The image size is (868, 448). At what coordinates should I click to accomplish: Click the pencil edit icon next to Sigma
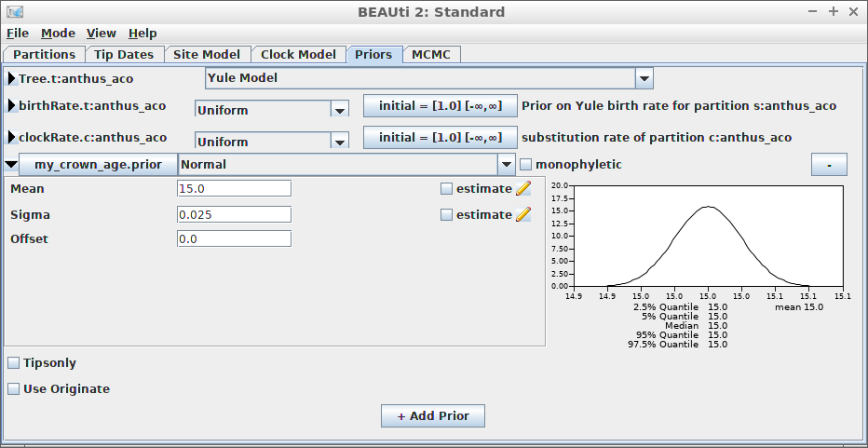[x=523, y=215]
